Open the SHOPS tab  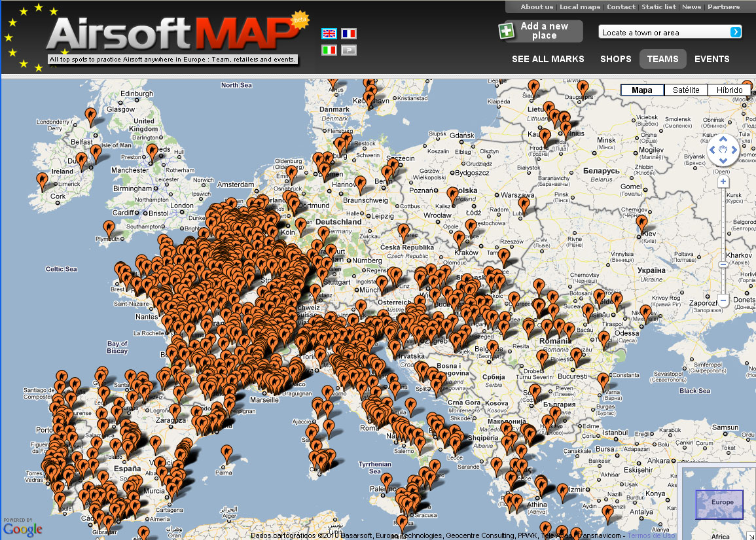616,59
